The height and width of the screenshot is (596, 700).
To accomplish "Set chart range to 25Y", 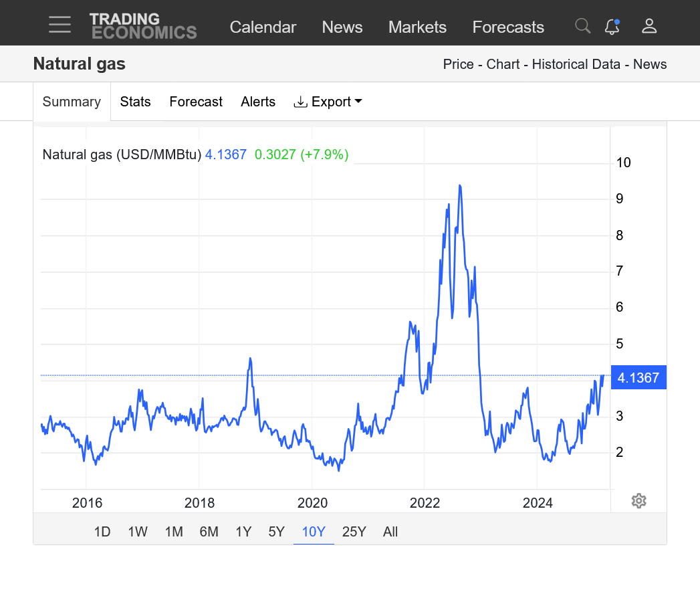I will pos(354,532).
